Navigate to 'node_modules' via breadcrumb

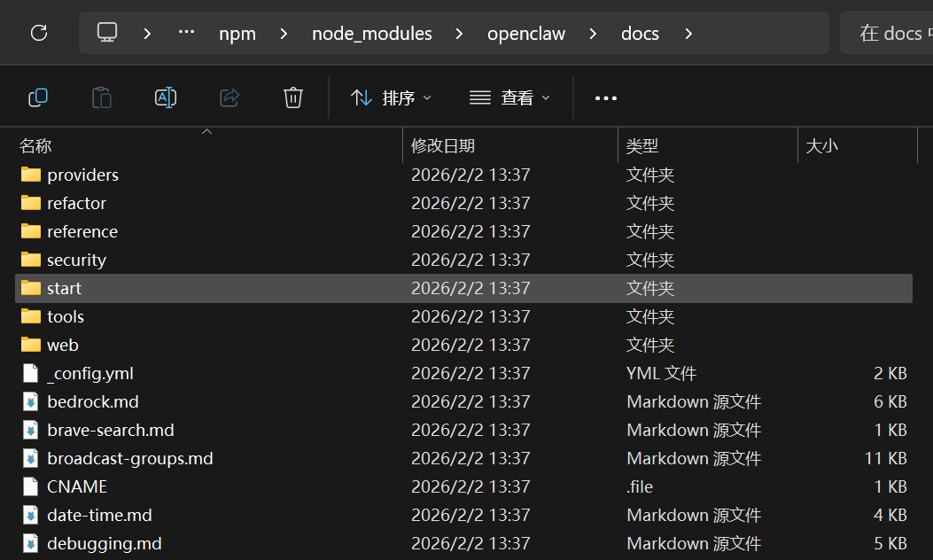[371, 33]
